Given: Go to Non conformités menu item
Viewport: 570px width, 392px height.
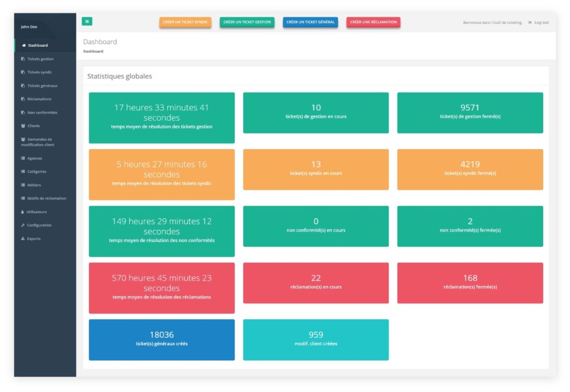Looking at the screenshot, I should click(42, 112).
